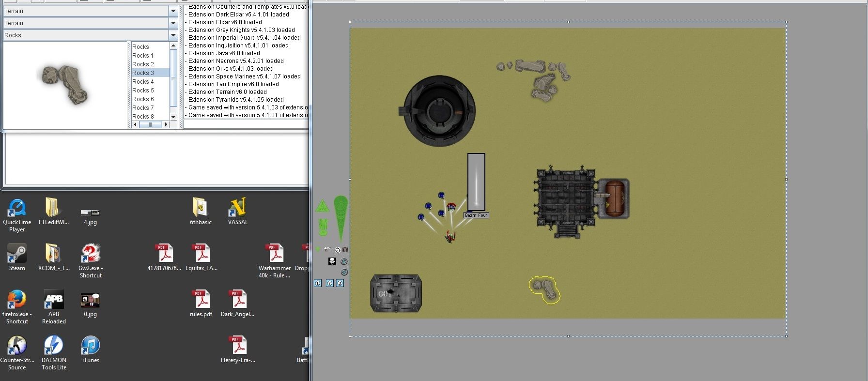Image resolution: width=868 pixels, height=381 pixels.
Task: Click the rock list scroll-up arrow
Action: (173, 46)
